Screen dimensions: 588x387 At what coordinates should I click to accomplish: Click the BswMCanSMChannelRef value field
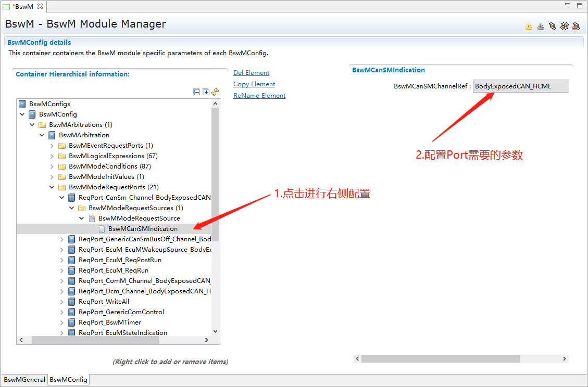(x=520, y=86)
